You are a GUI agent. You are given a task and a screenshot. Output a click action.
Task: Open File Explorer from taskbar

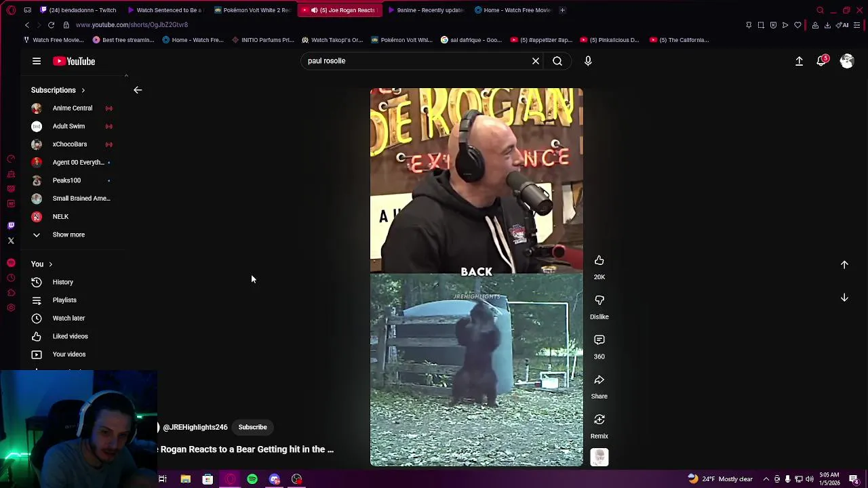tap(185, 479)
